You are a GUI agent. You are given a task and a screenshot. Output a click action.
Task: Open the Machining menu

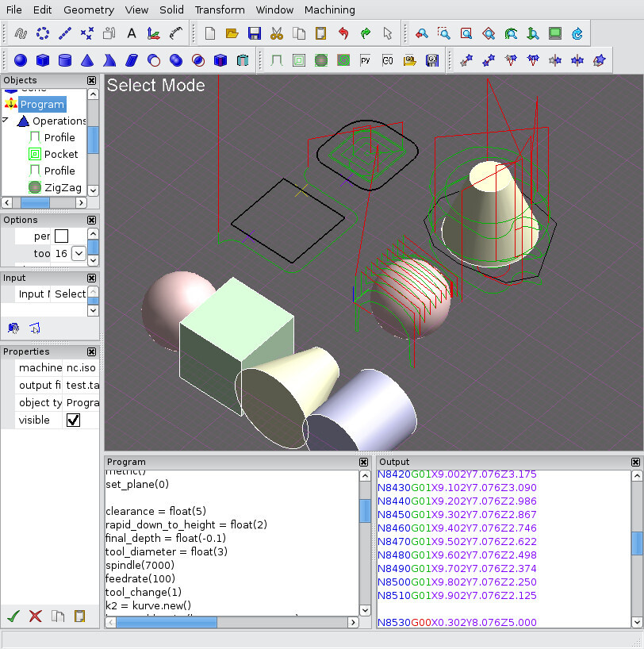(x=329, y=10)
